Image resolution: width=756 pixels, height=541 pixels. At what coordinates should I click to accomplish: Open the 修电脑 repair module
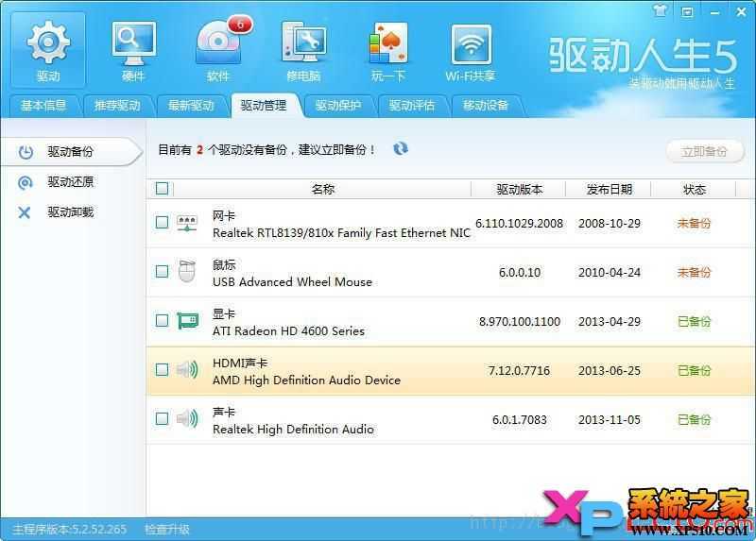(x=303, y=51)
